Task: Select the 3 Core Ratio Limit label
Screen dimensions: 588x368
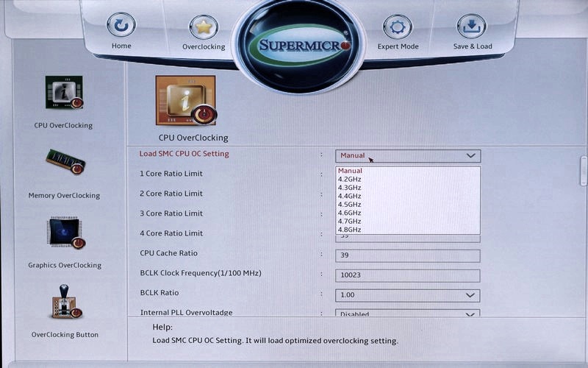Action: [x=171, y=213]
